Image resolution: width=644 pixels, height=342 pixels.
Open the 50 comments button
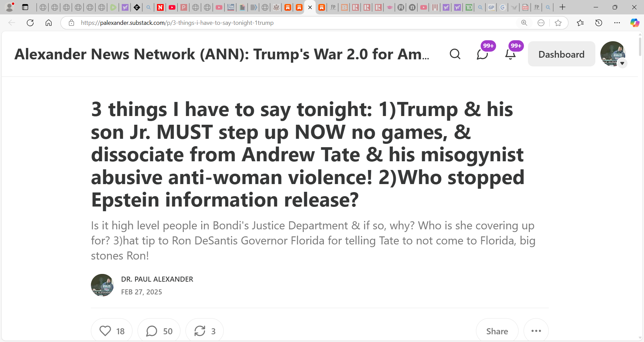(x=159, y=331)
